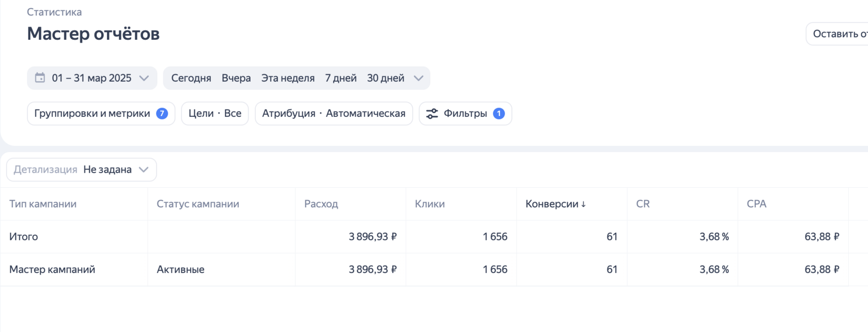
Task: Open Группировки и метрики settings
Action: click(93, 114)
